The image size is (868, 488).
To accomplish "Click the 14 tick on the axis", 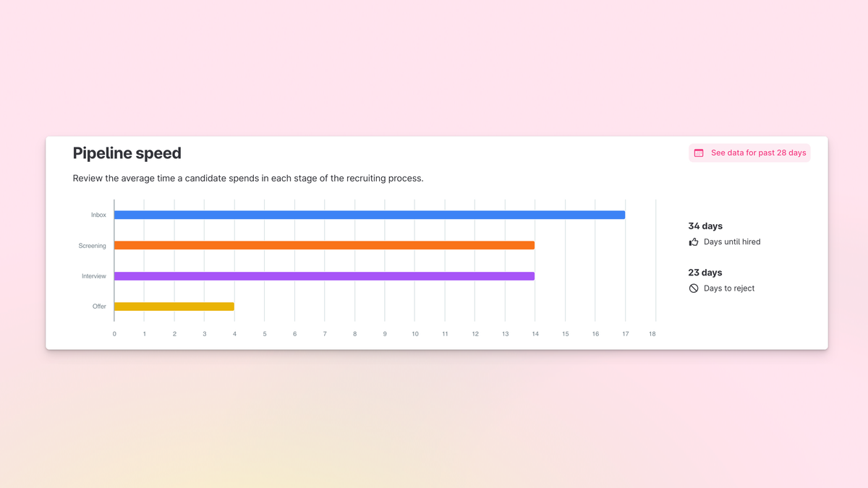I will click(x=535, y=334).
